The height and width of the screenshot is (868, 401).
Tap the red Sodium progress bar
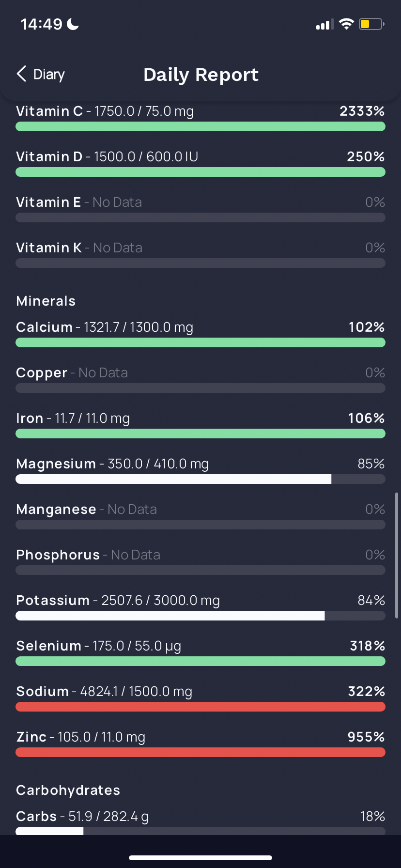pos(200,707)
